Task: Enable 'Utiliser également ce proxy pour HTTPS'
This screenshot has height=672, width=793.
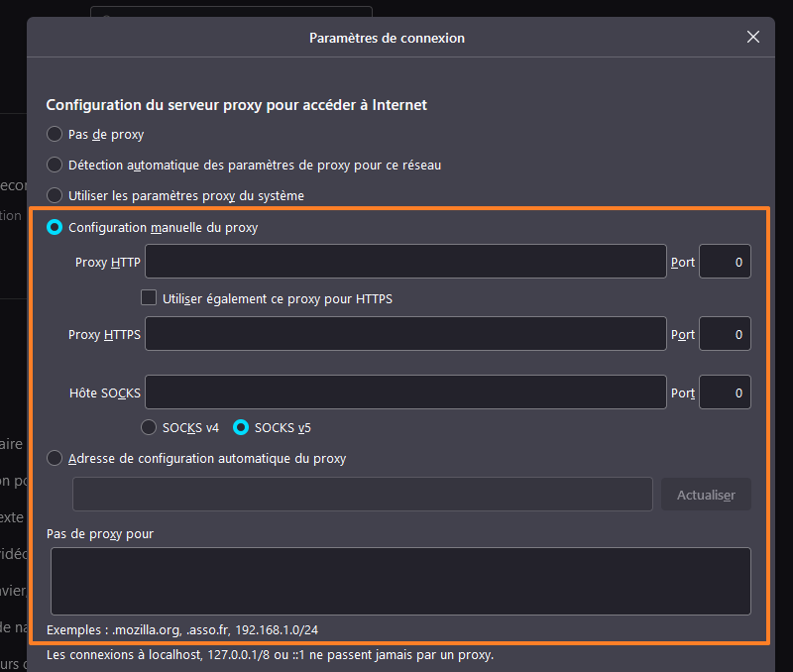Action: [149, 297]
